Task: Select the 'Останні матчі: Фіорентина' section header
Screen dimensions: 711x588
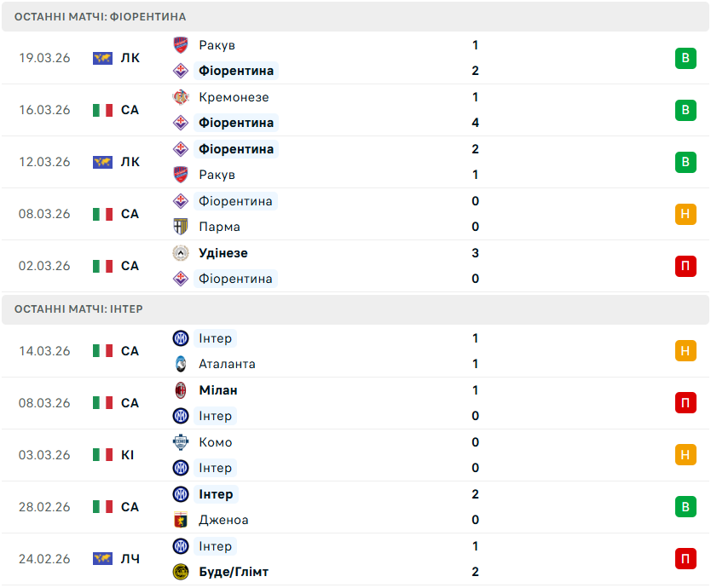Action: (100, 17)
